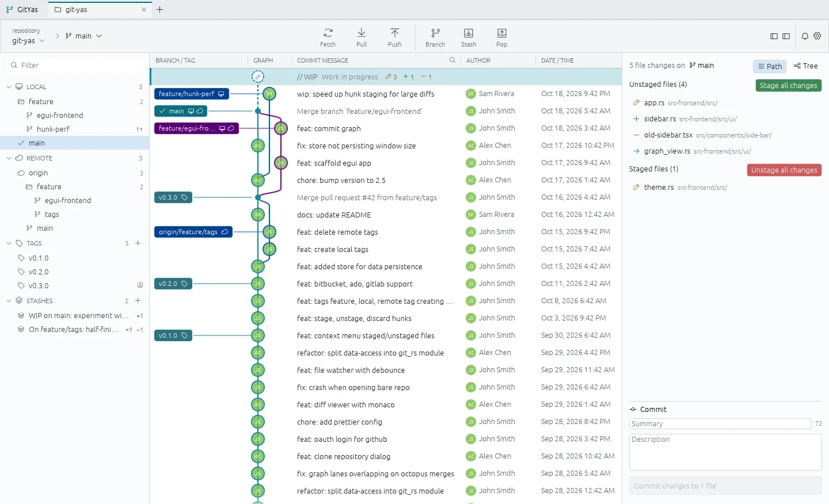Click the WIP pencil node in graph
Screen dimensions: 829x504
[x=258, y=77]
